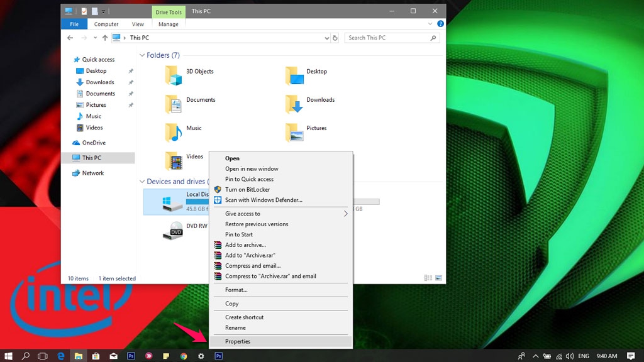Open address bar history dropdown

coord(326,38)
